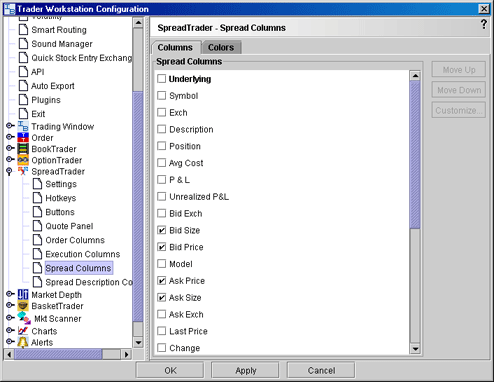This screenshot has height=382, width=494.
Task: Switch to the Colors tab
Action: click(221, 48)
